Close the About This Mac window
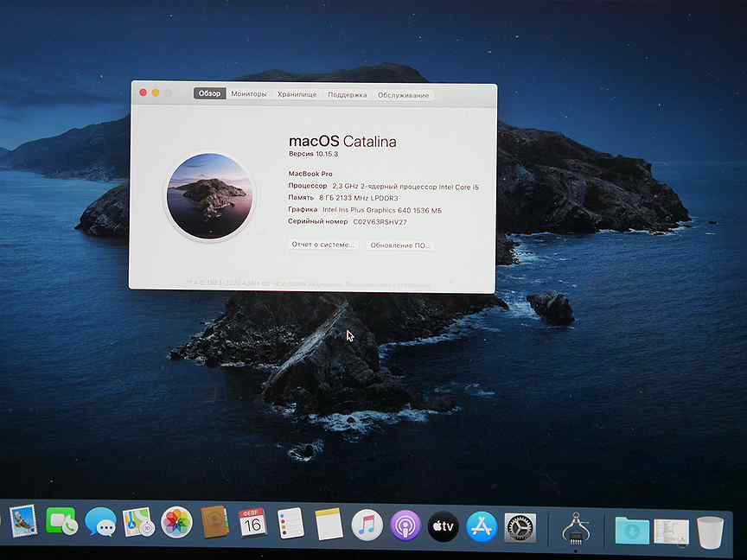Screen dimensions: 747x560 (143, 92)
